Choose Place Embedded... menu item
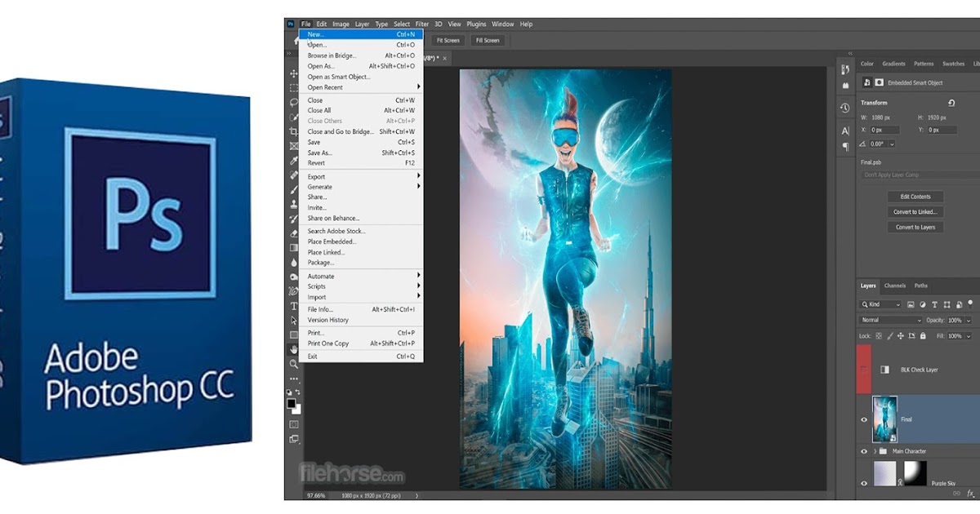 pyautogui.click(x=360, y=241)
